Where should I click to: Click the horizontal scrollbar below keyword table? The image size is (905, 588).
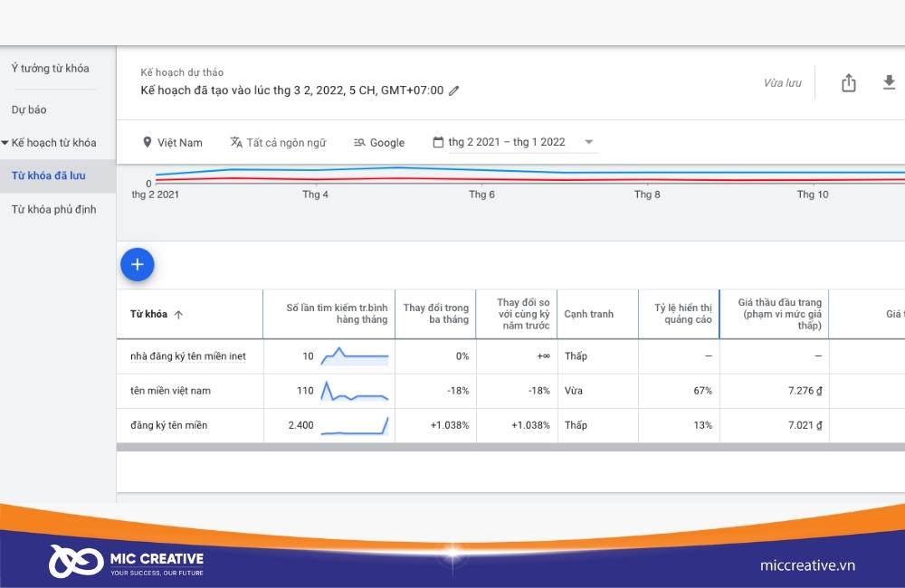pos(510,447)
